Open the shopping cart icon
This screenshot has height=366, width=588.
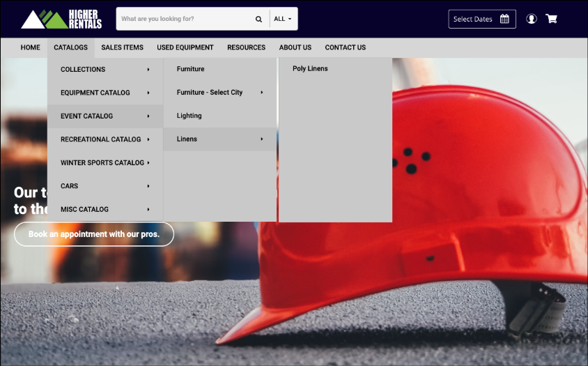[x=552, y=19]
